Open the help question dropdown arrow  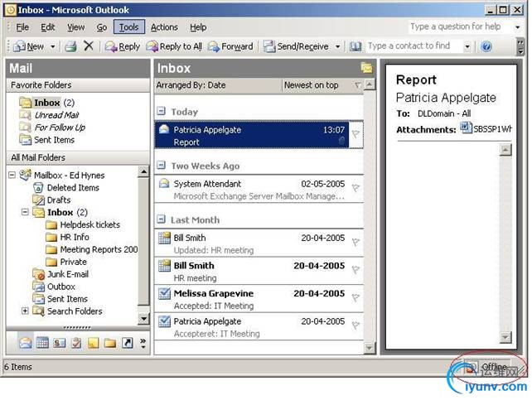(518, 27)
